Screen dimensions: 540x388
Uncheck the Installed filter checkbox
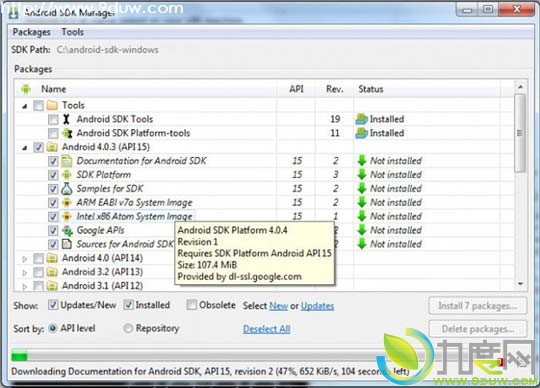click(128, 305)
